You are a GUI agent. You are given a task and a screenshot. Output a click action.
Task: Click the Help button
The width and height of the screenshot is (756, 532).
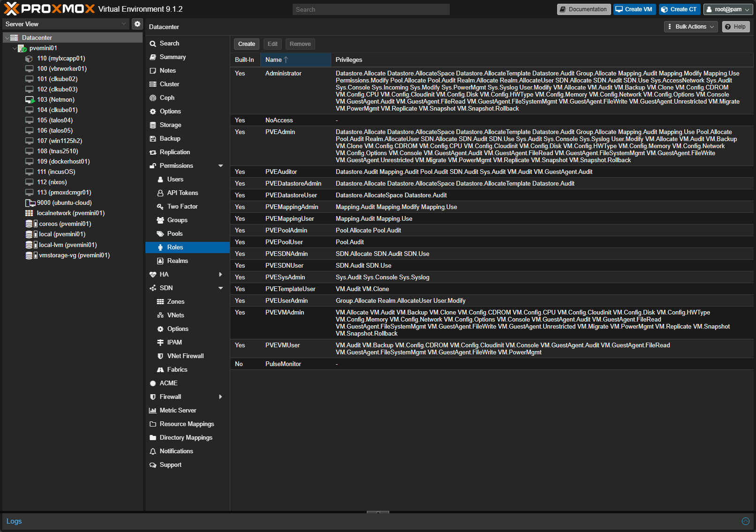tap(735, 27)
